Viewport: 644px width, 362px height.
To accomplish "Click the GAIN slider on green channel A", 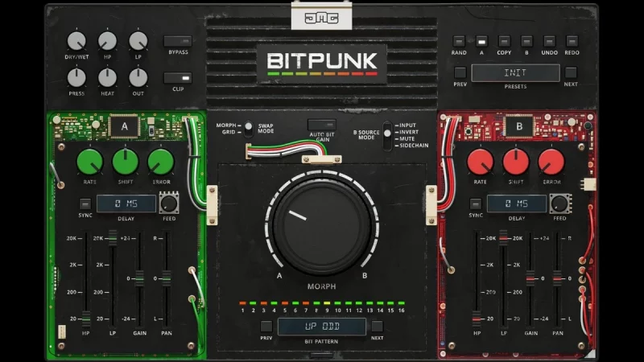I will coord(139,278).
